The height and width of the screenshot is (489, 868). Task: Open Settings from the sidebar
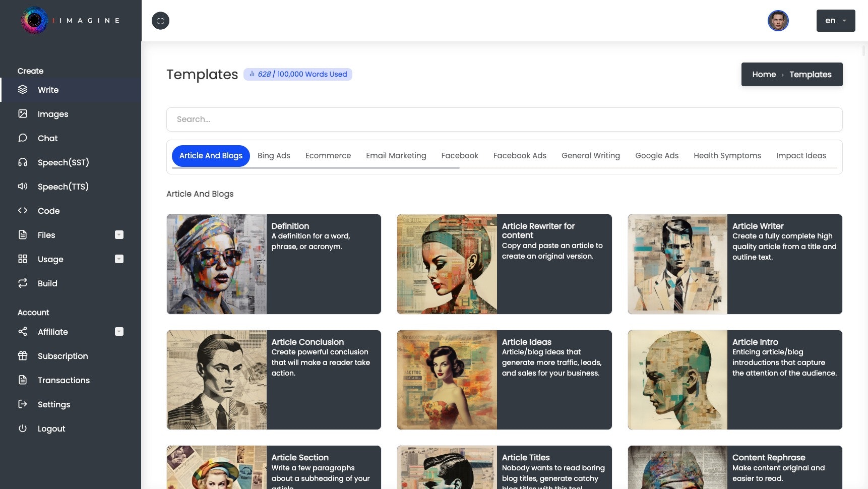click(x=71, y=404)
